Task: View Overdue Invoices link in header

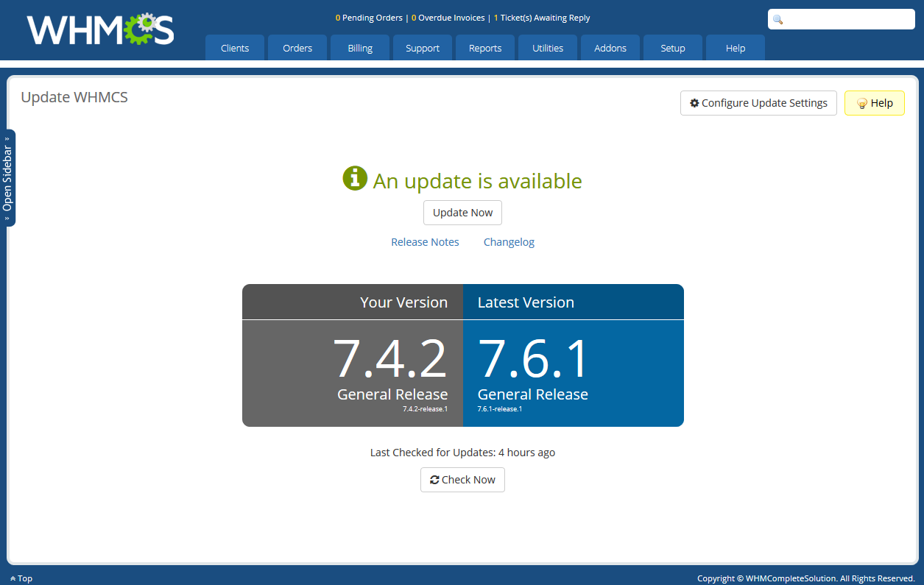Action: (448, 18)
